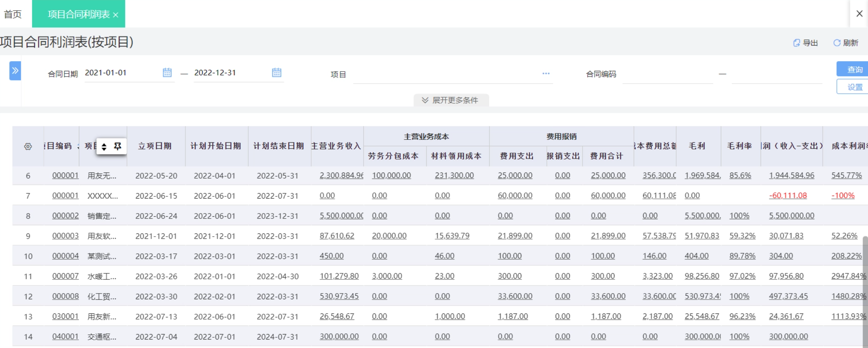
Task: Open project selector ellipsis button
Action: point(546,74)
